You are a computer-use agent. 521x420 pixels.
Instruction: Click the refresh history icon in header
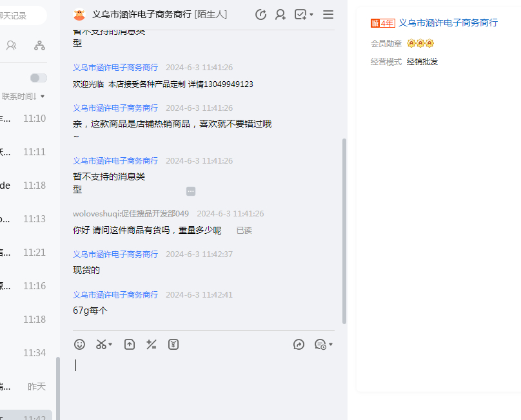tap(260, 14)
